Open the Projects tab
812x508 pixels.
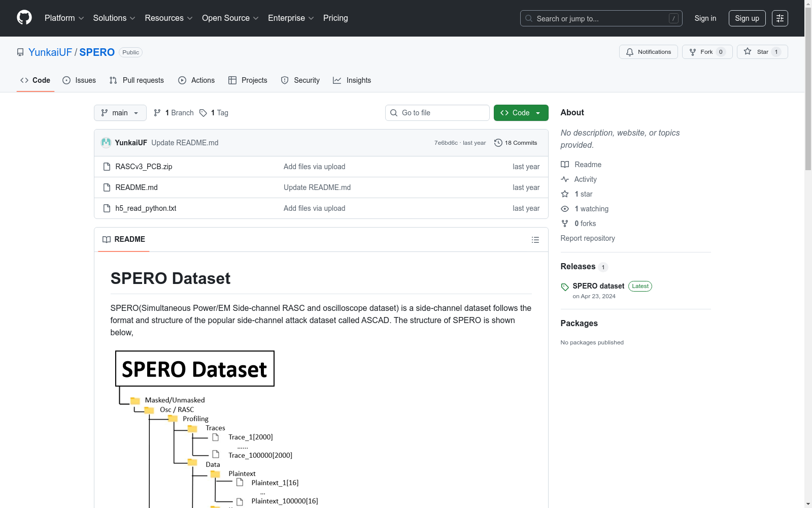coord(248,80)
